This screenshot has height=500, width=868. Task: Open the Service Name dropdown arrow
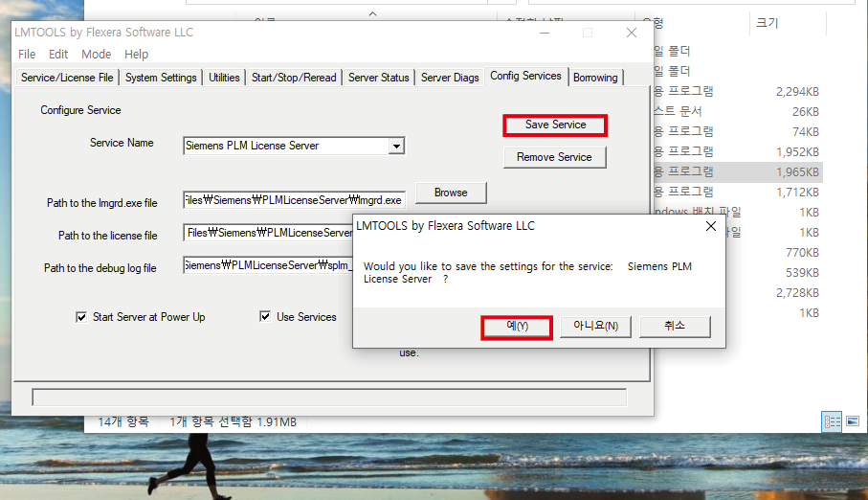pos(396,147)
